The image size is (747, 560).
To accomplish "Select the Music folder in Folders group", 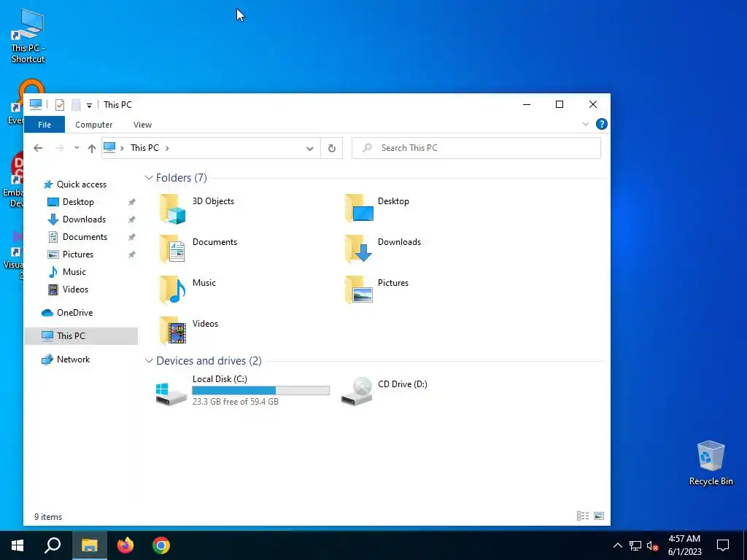I will coord(187,289).
